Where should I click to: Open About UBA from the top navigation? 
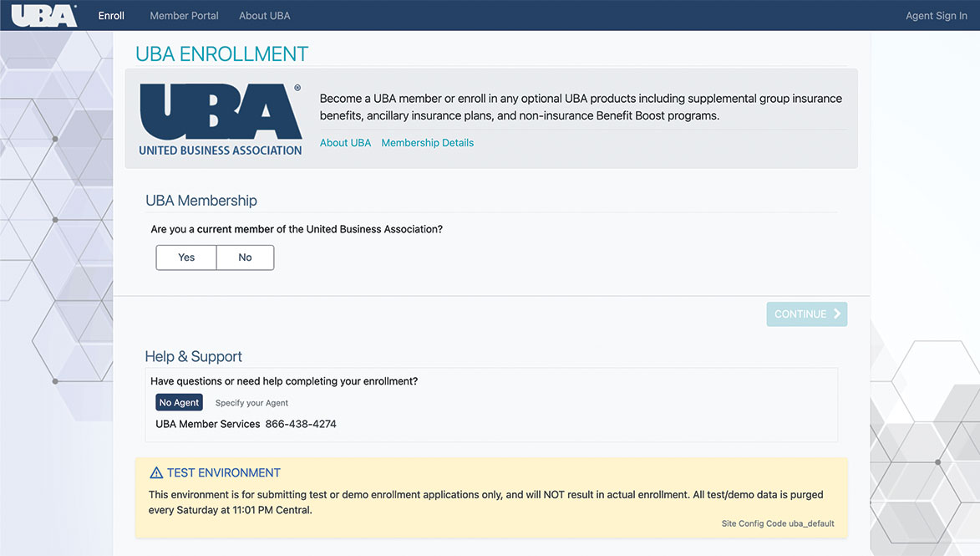pyautogui.click(x=264, y=15)
